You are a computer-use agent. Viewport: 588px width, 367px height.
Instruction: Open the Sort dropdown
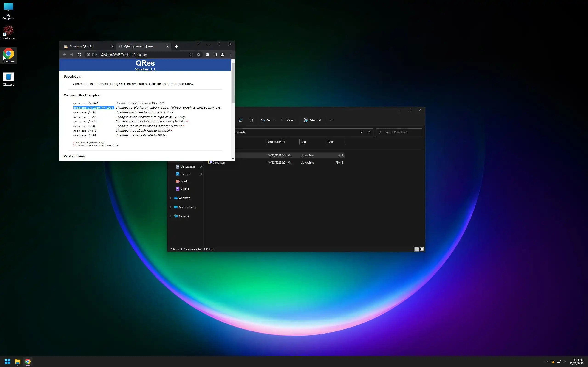(x=268, y=120)
